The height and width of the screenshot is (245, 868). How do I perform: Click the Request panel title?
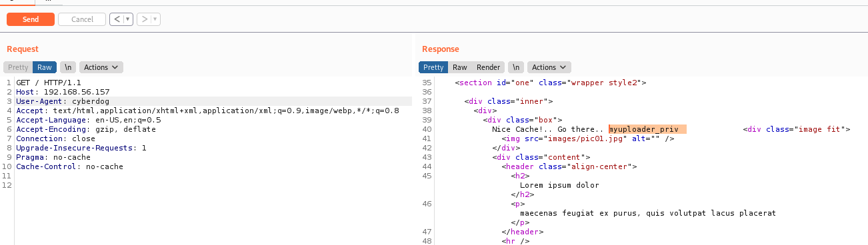coord(23,49)
